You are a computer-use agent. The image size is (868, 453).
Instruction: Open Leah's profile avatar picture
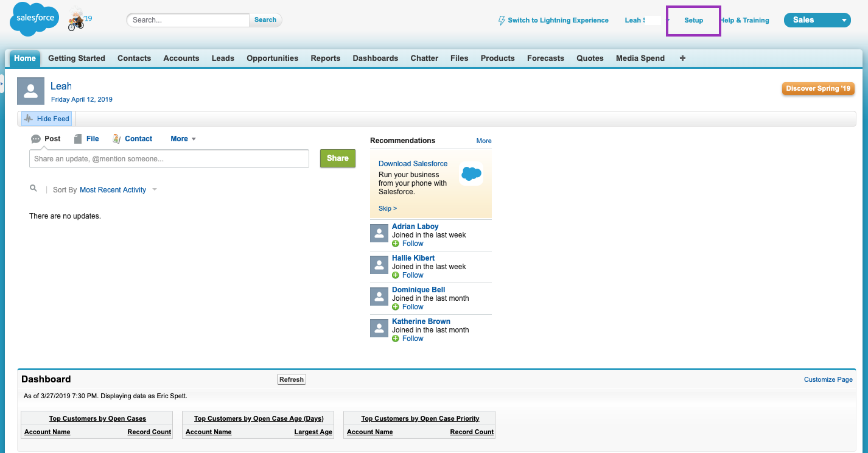tap(30, 91)
